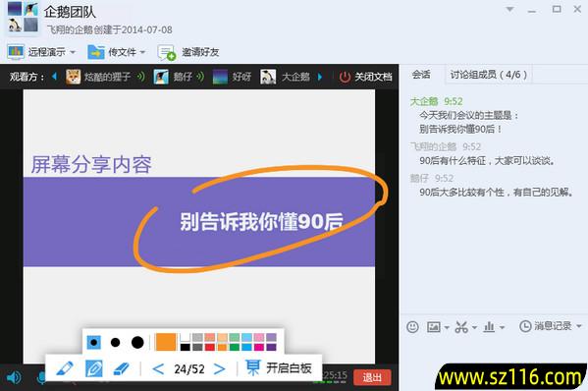
Task: Open title bar menu triangle
Action: 509,10
